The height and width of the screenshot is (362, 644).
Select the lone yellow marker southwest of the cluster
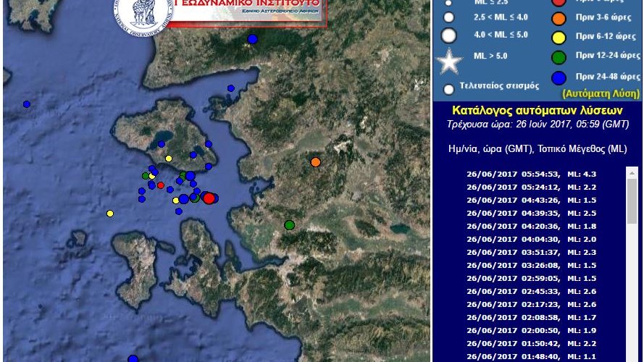(109, 214)
